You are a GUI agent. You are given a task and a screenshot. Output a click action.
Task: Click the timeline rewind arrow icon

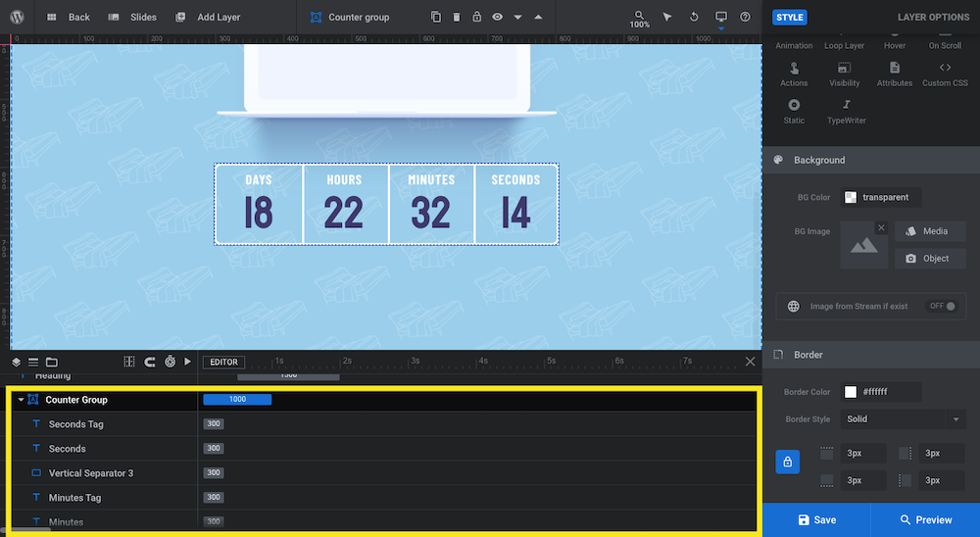[x=149, y=362]
